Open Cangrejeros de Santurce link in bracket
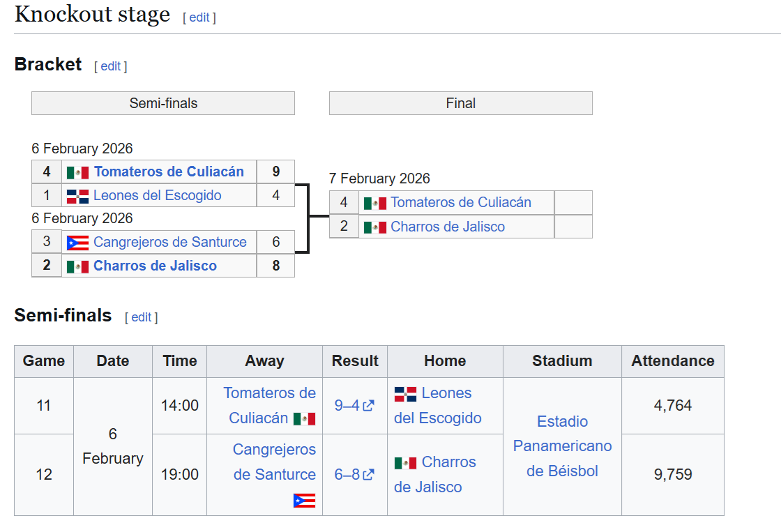This screenshot has width=781, height=532. pos(169,242)
